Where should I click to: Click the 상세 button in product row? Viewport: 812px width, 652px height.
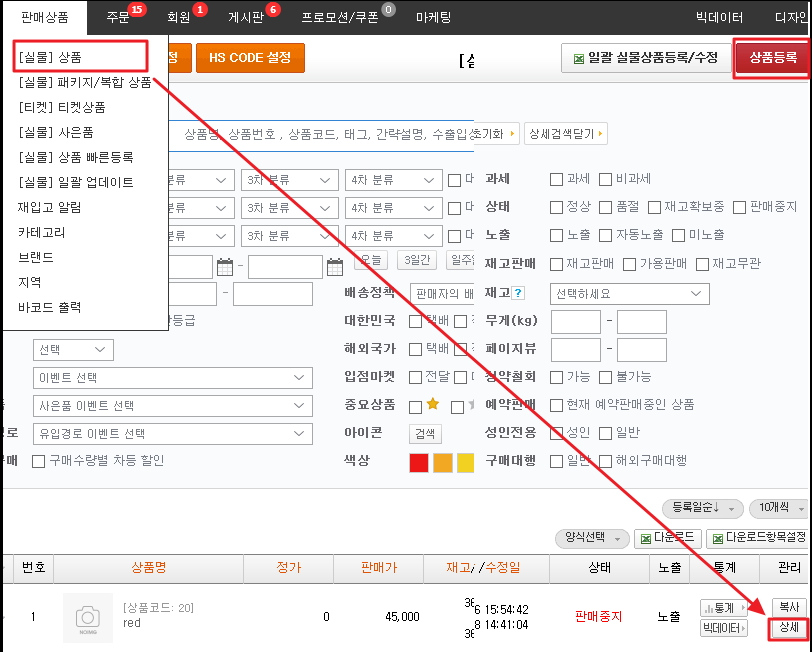(788, 628)
